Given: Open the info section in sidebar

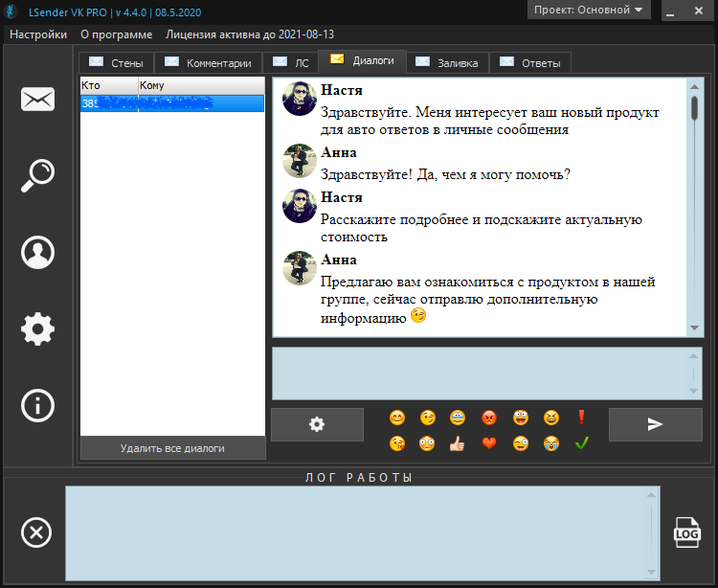Looking at the screenshot, I should point(37,405).
